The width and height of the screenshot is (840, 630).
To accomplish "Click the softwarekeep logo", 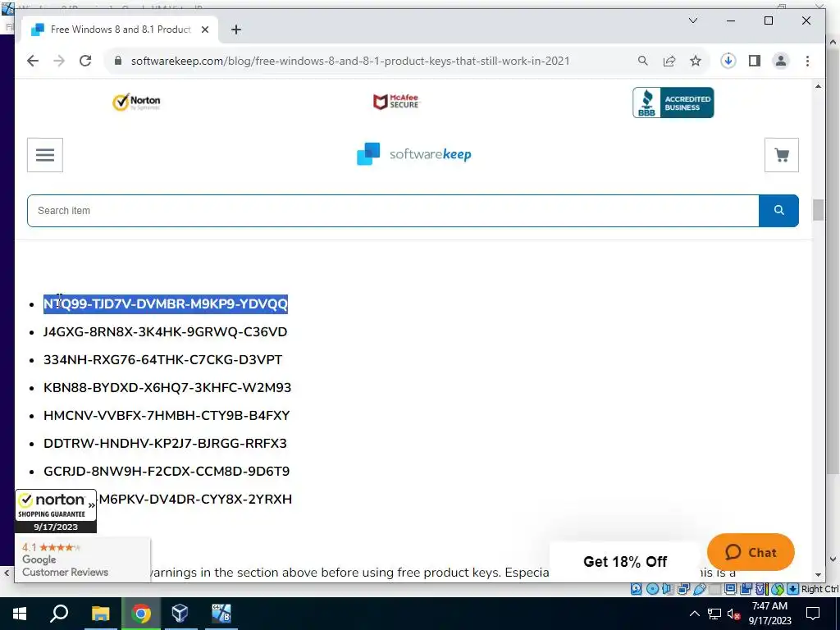I will [x=414, y=154].
